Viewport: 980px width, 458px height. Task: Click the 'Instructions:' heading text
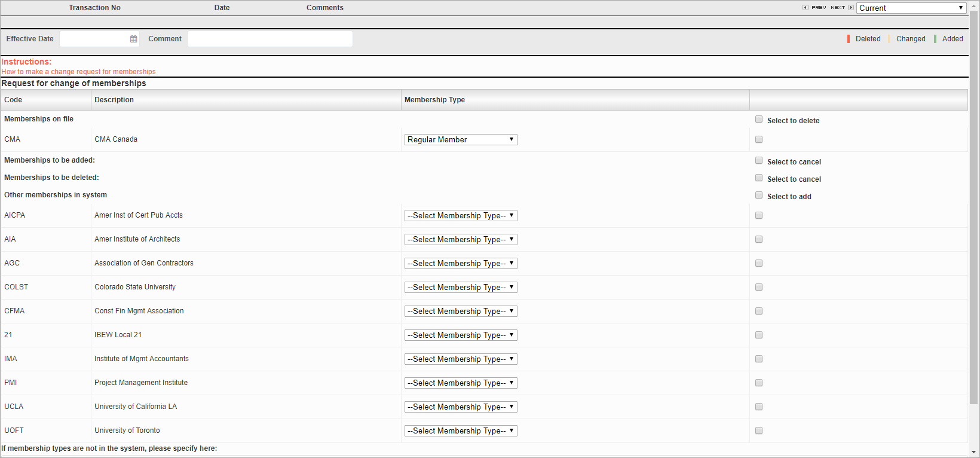click(26, 62)
